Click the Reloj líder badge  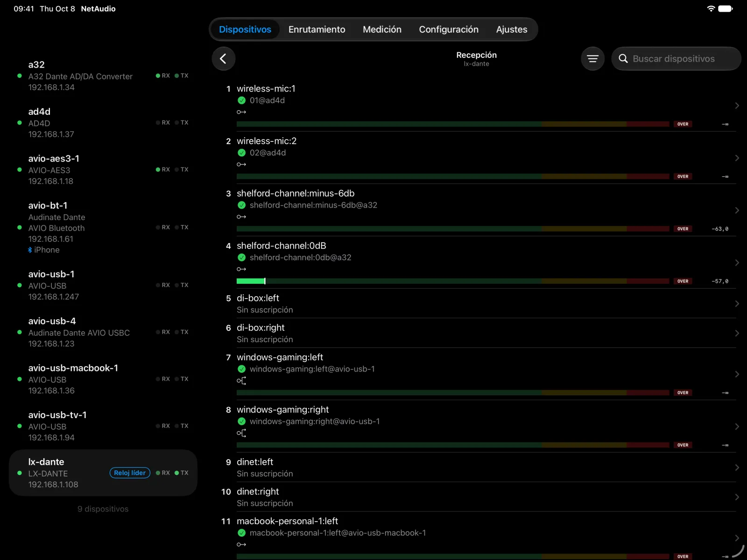tap(130, 473)
